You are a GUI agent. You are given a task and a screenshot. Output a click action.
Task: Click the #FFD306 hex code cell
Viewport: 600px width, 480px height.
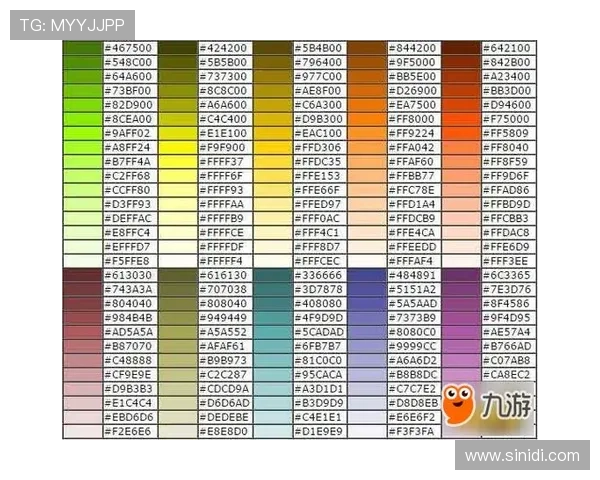click(x=319, y=147)
